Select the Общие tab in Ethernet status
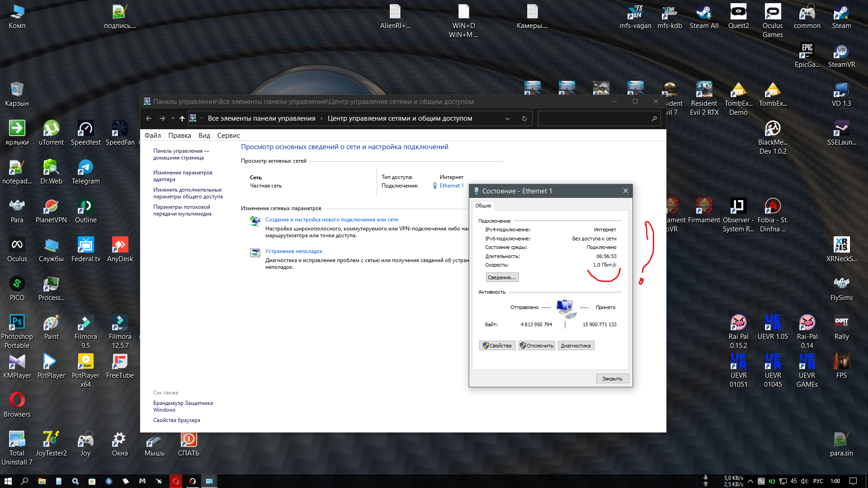868x488 pixels. click(483, 206)
